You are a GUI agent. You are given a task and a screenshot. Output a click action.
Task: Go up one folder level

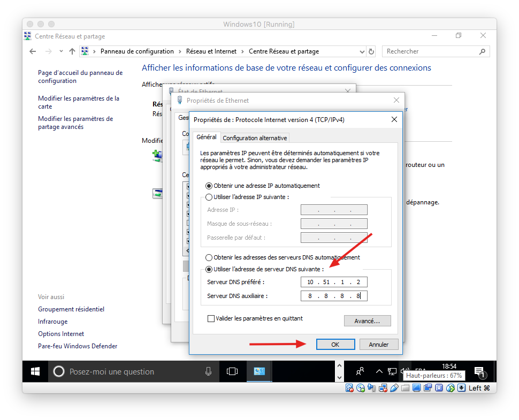(x=72, y=51)
